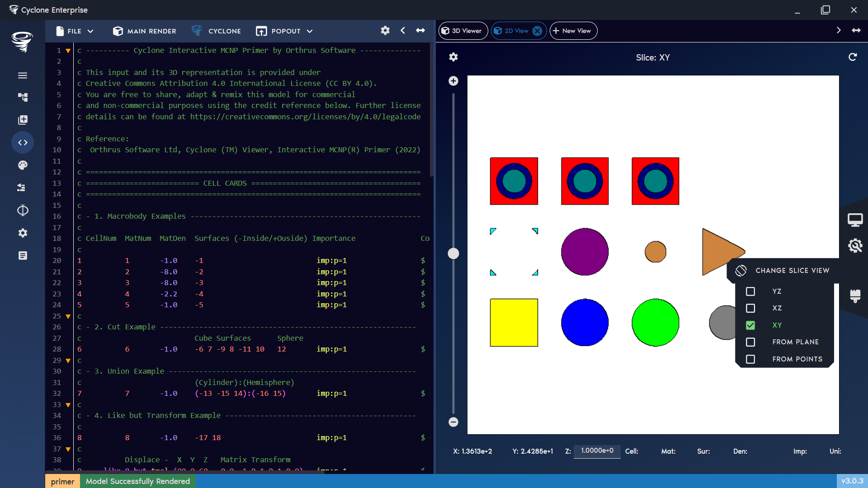The height and width of the screenshot is (488, 868).
Task: Open the color palette panel from the sidebar
Action: (x=23, y=165)
